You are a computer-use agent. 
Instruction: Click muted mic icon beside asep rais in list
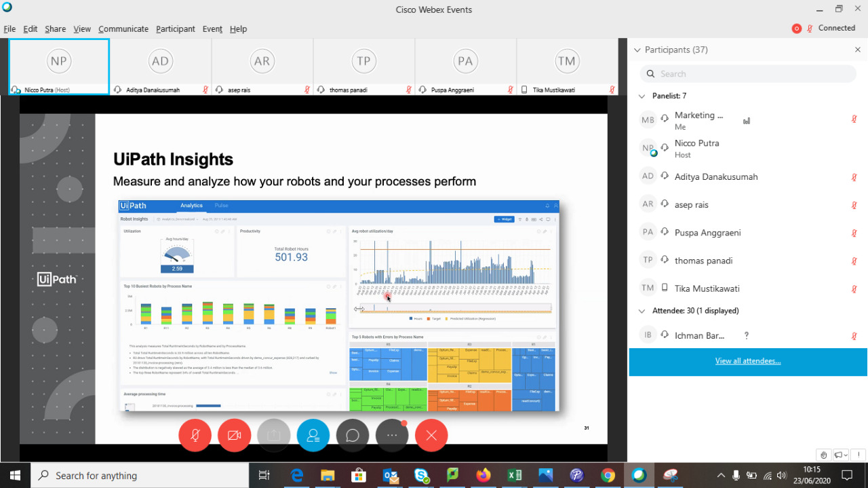coord(854,205)
